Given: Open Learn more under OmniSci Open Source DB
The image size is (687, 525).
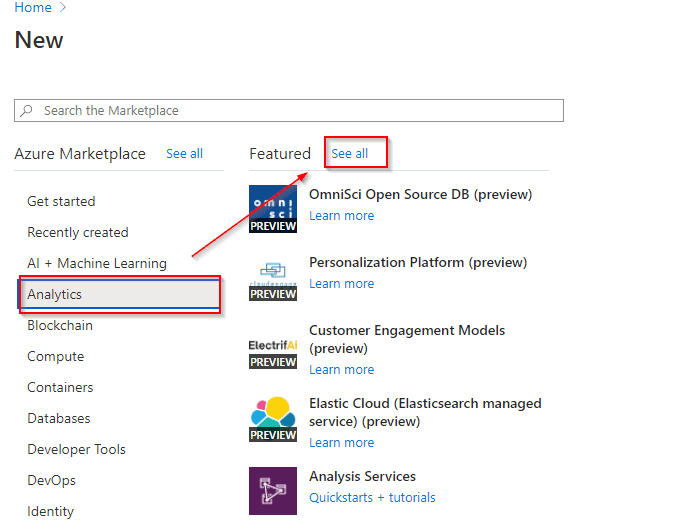Looking at the screenshot, I should point(341,216).
